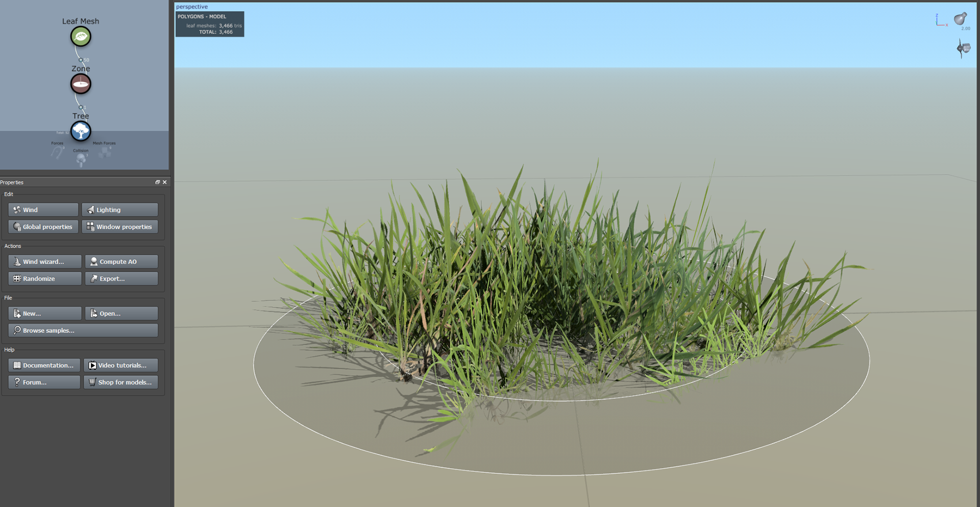Open an existing file
This screenshot has width=980, height=507.
point(121,313)
